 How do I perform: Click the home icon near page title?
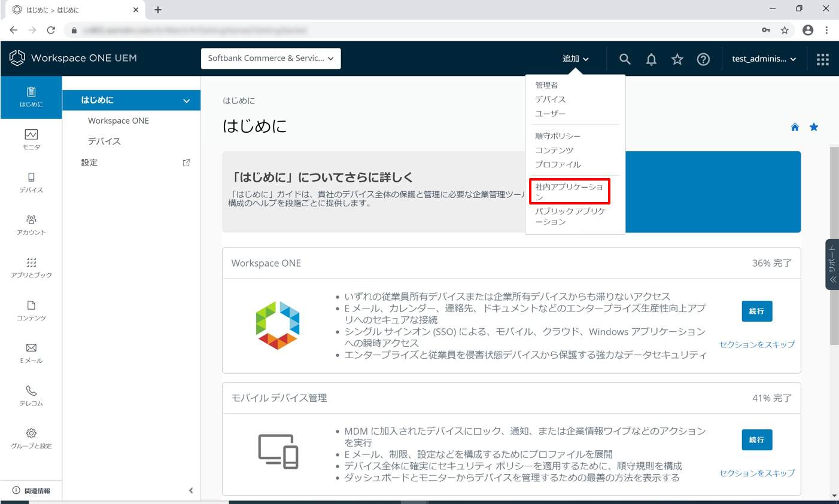(795, 127)
